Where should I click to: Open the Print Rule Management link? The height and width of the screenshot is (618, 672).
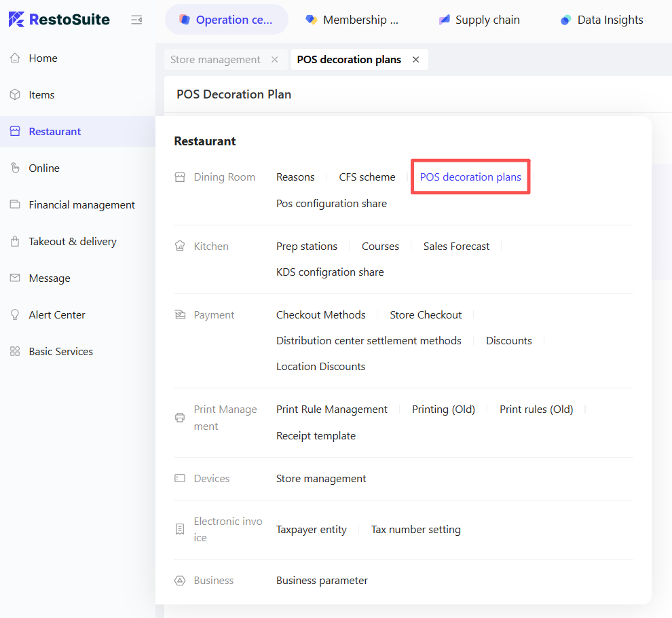(331, 410)
